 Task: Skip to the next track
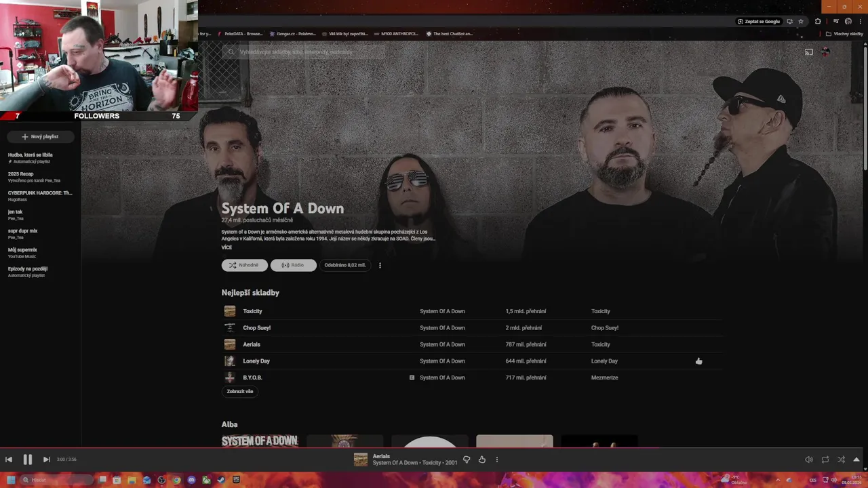[x=46, y=460]
